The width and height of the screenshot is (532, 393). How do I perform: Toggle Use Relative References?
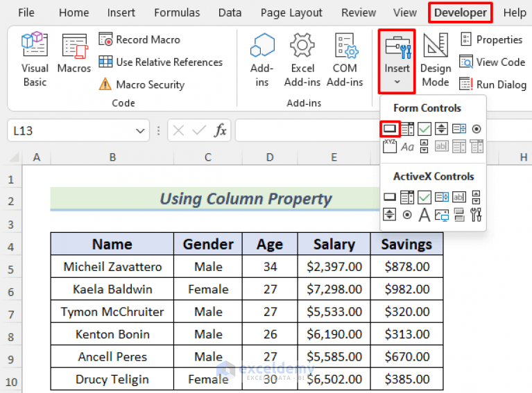[x=161, y=62]
